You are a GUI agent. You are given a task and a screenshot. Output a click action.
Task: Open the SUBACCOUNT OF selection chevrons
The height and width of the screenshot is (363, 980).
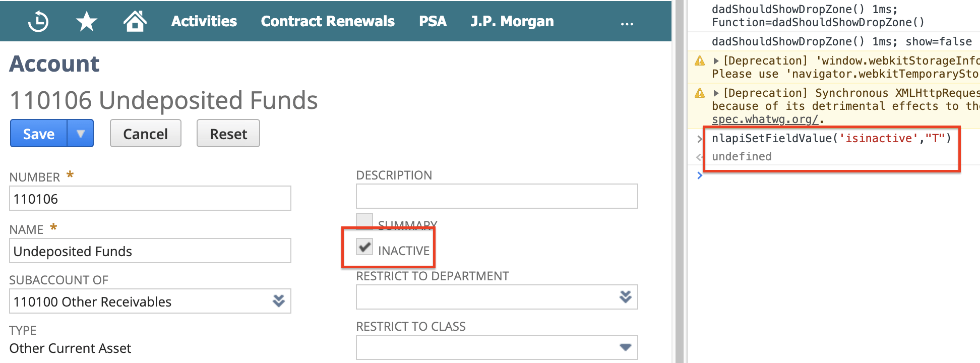click(278, 300)
